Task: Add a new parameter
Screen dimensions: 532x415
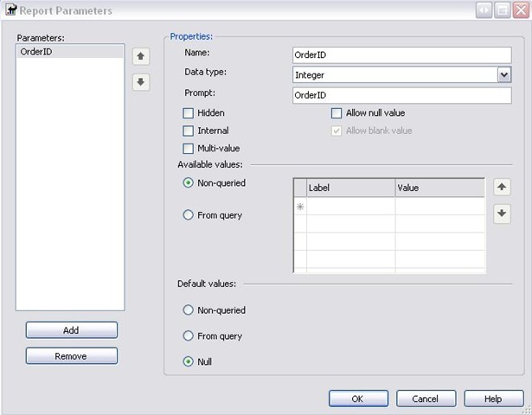Action: coord(72,330)
